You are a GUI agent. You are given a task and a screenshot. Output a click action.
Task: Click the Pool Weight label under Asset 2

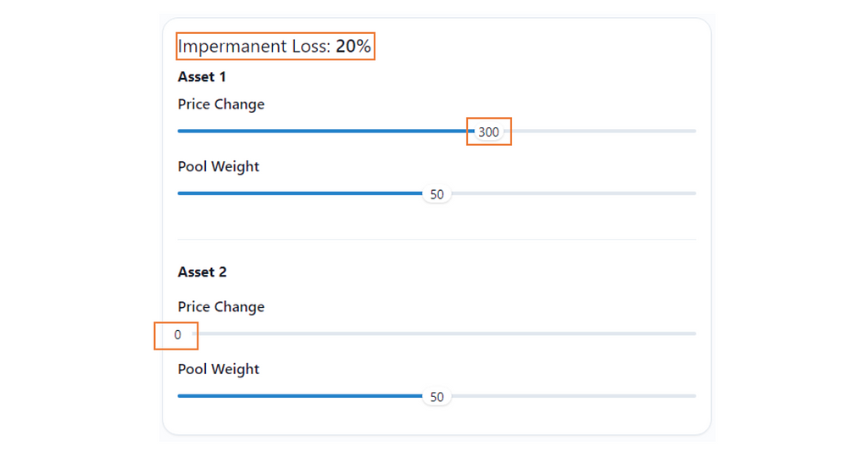[219, 369]
